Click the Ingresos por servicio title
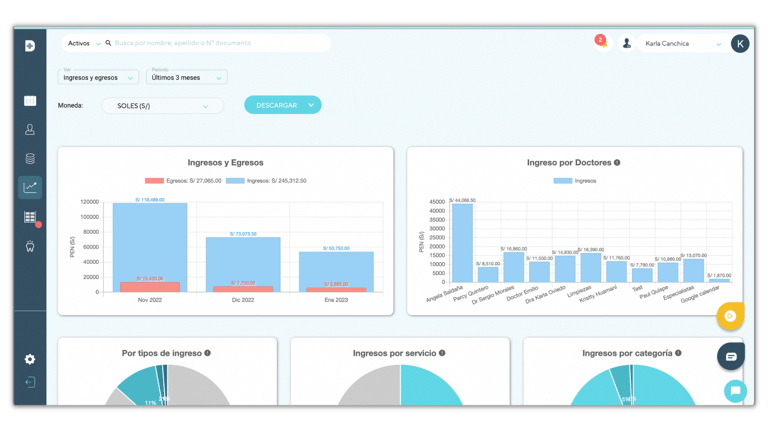The height and width of the screenshot is (432, 768). 394,353
